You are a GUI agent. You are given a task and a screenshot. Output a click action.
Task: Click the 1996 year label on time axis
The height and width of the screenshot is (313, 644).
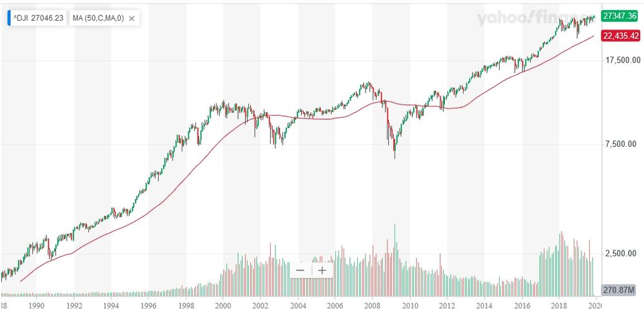pyautogui.click(x=148, y=306)
